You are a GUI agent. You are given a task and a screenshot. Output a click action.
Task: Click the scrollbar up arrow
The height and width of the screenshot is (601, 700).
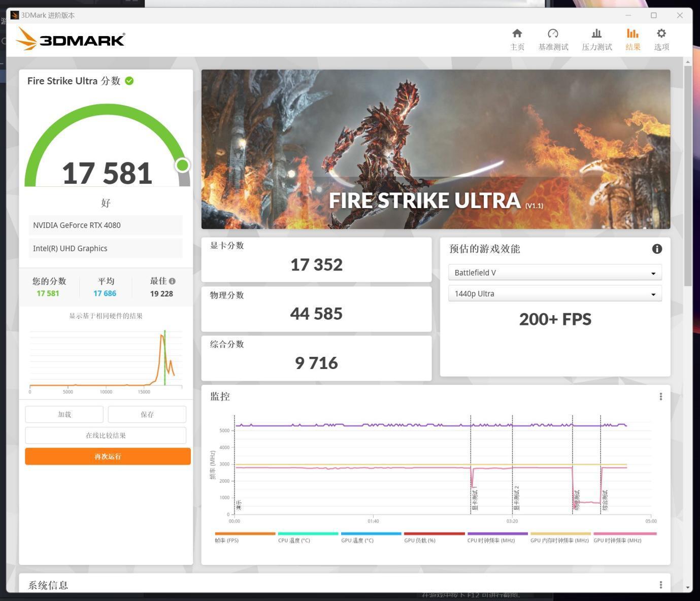tap(688, 62)
